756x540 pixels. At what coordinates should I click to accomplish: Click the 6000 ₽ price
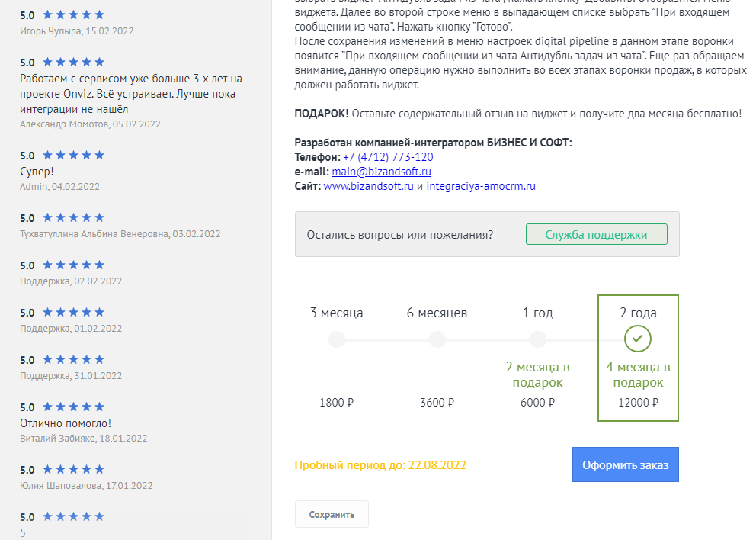[537, 403]
